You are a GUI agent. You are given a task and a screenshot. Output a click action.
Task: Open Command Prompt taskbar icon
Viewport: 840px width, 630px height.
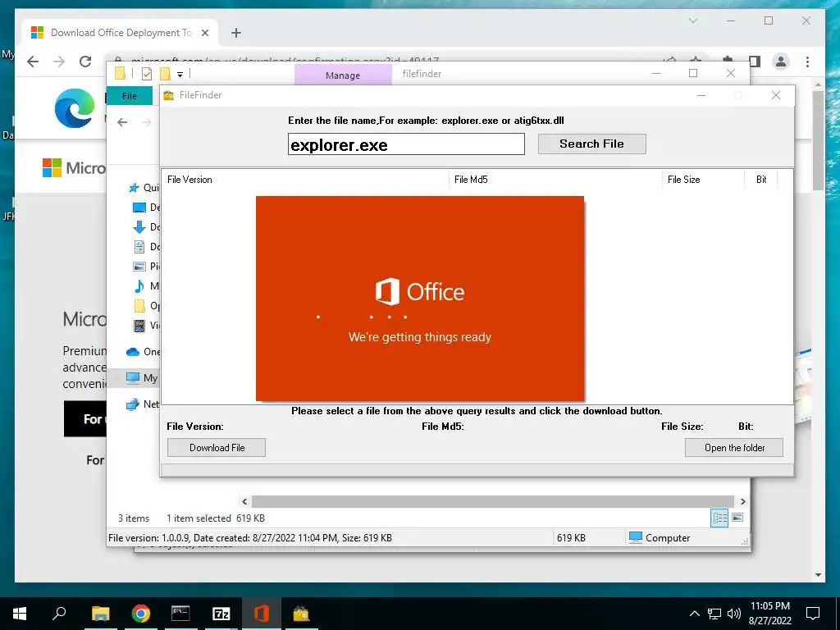[x=180, y=614]
